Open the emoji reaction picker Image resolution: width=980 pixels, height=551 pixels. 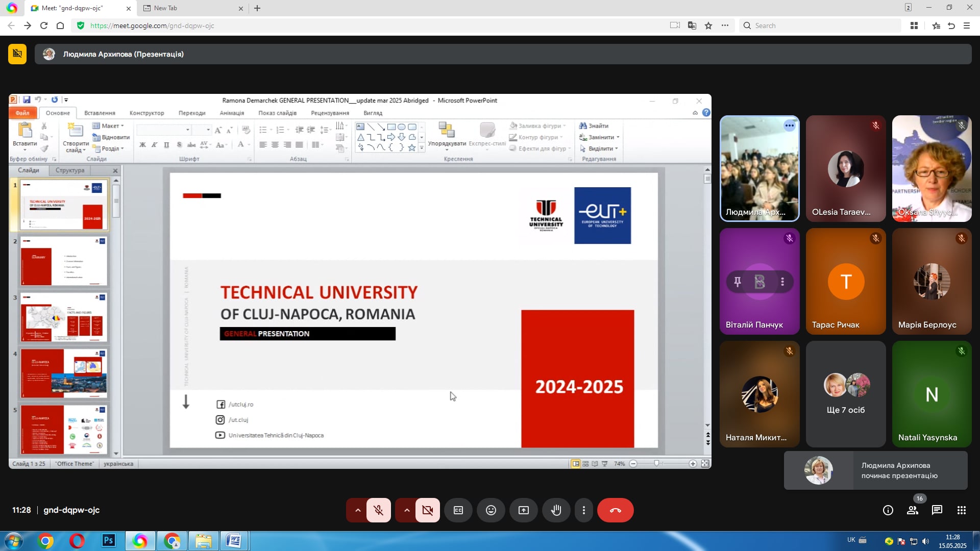point(491,510)
